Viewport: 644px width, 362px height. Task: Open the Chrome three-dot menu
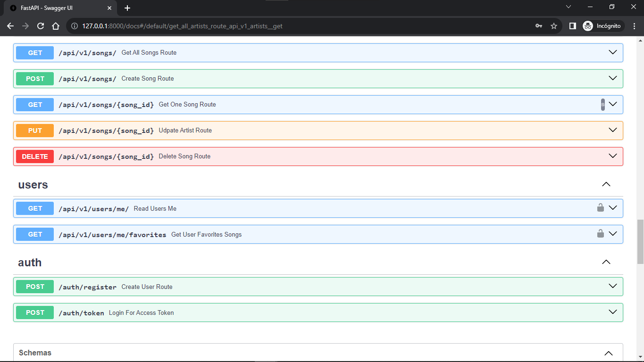click(x=634, y=26)
